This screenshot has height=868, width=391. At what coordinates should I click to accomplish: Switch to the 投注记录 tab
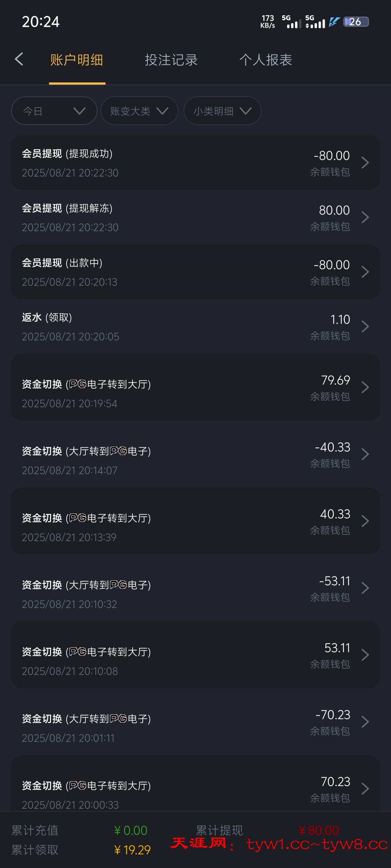[x=171, y=60]
